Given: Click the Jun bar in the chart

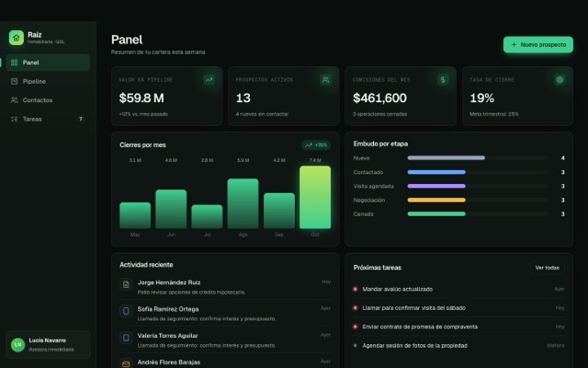Looking at the screenshot, I should pyautogui.click(x=171, y=209).
